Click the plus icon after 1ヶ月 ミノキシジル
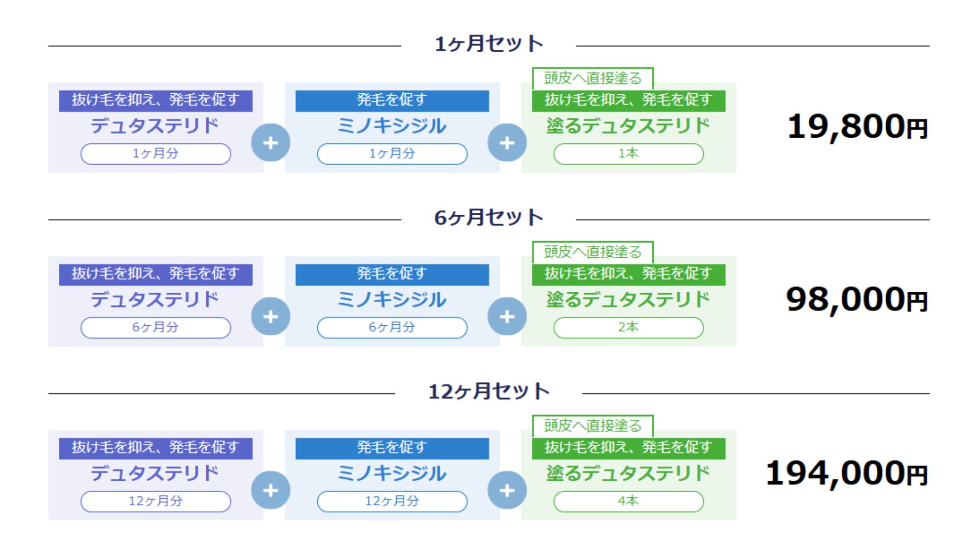This screenshot has height=551, width=980. [x=507, y=143]
